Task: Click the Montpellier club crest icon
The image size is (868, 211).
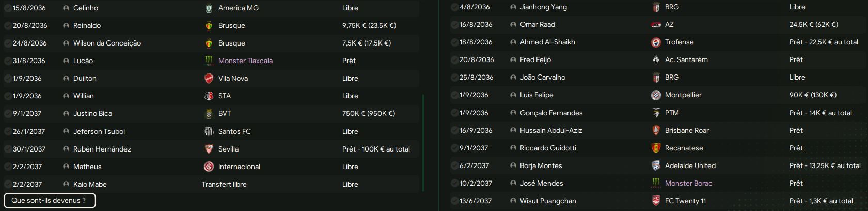Action: (656, 95)
